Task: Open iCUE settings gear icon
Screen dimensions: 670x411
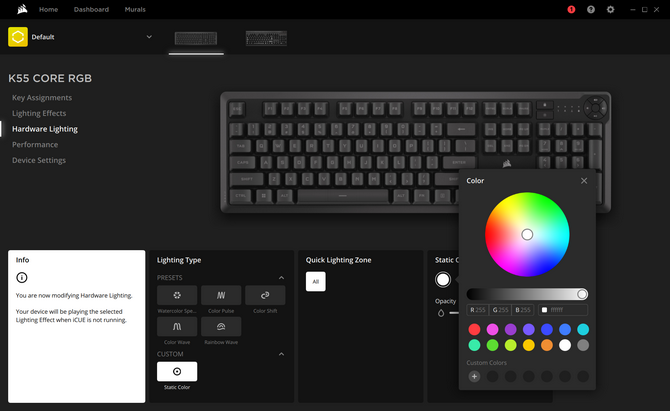Action: click(x=611, y=9)
